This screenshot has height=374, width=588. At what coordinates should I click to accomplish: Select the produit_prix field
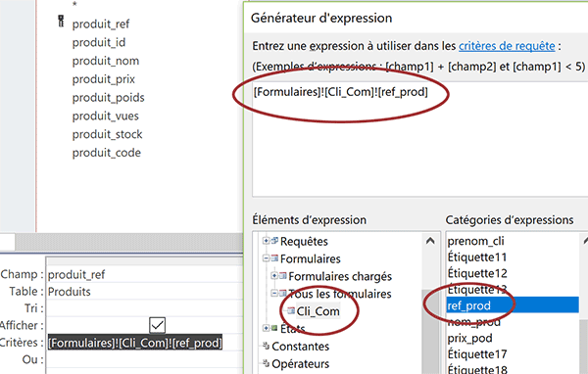(104, 79)
